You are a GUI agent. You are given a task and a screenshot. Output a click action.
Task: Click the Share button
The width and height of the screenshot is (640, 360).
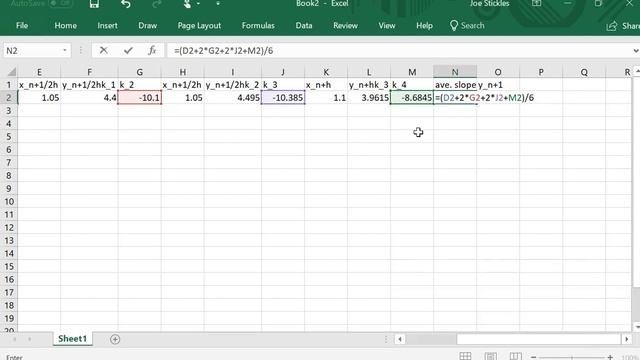coord(623,26)
